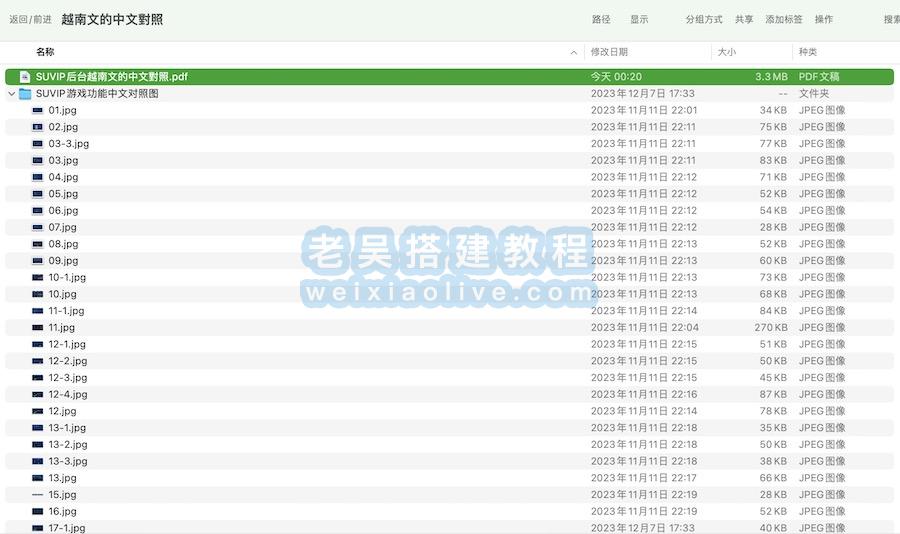The width and height of the screenshot is (900, 534).
Task: Click date 2023年11月11日 22:01 of 01.jpg
Action: 644,110
